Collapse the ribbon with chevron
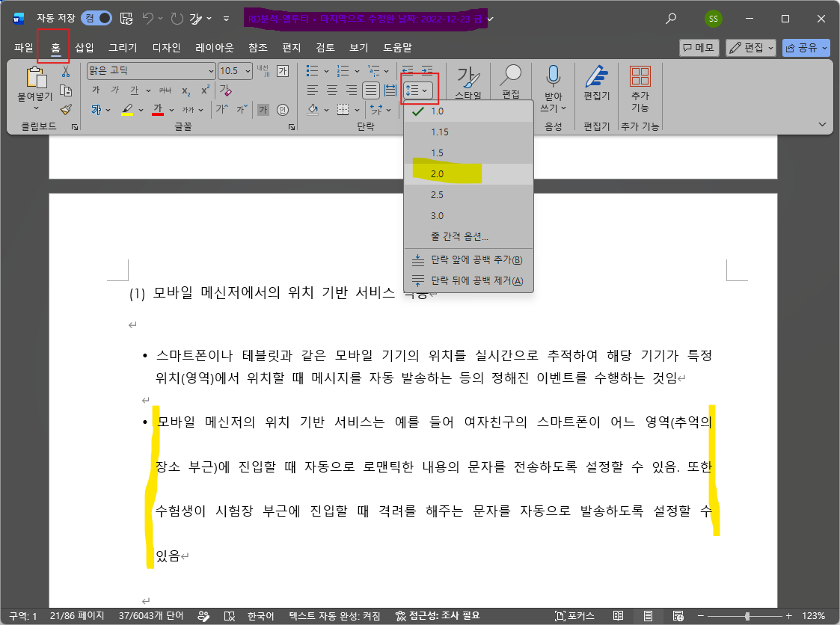Screen dimensions: 840x625 coord(822,124)
